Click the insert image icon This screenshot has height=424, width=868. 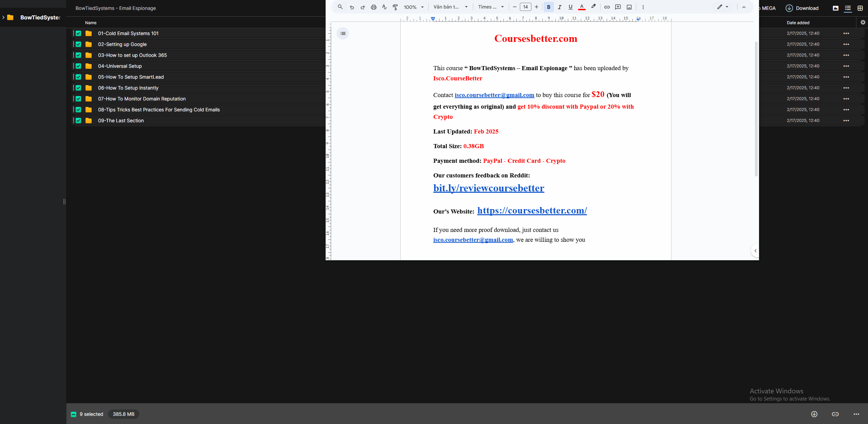[x=629, y=7]
